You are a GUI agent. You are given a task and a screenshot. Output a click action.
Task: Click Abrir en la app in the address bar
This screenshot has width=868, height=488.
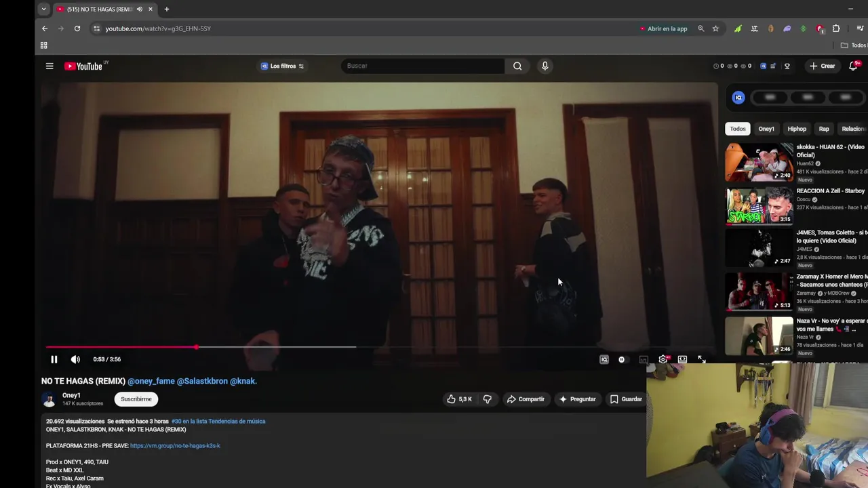664,28
